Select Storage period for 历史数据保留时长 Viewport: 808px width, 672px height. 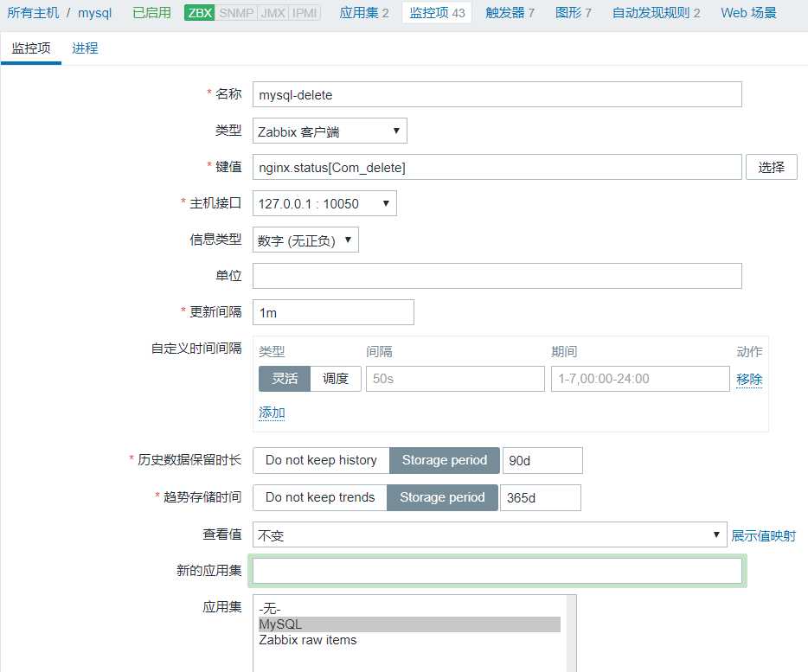444,460
